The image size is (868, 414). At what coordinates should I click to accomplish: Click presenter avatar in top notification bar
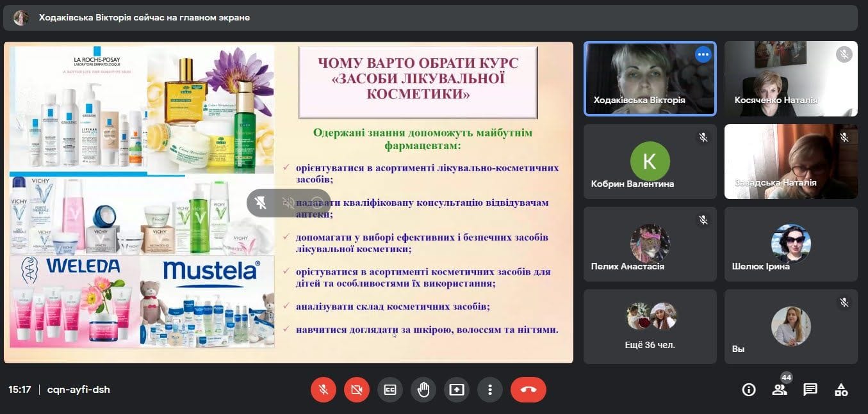pos(21,18)
